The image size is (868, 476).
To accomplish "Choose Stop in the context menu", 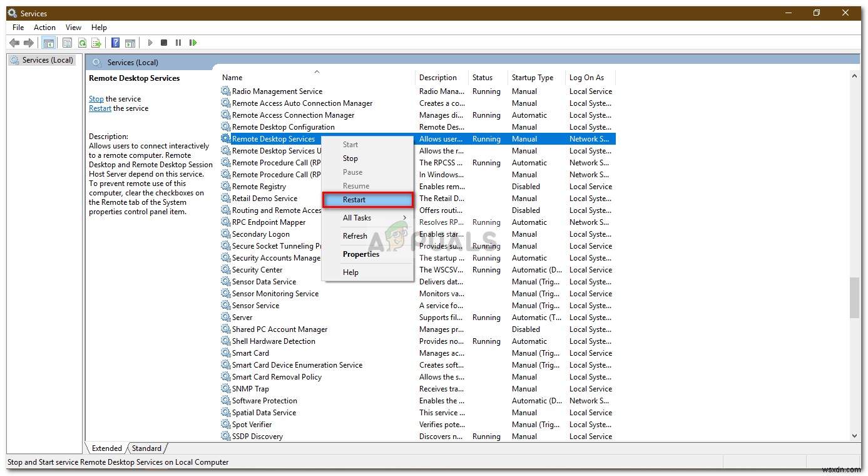I will point(367,158).
